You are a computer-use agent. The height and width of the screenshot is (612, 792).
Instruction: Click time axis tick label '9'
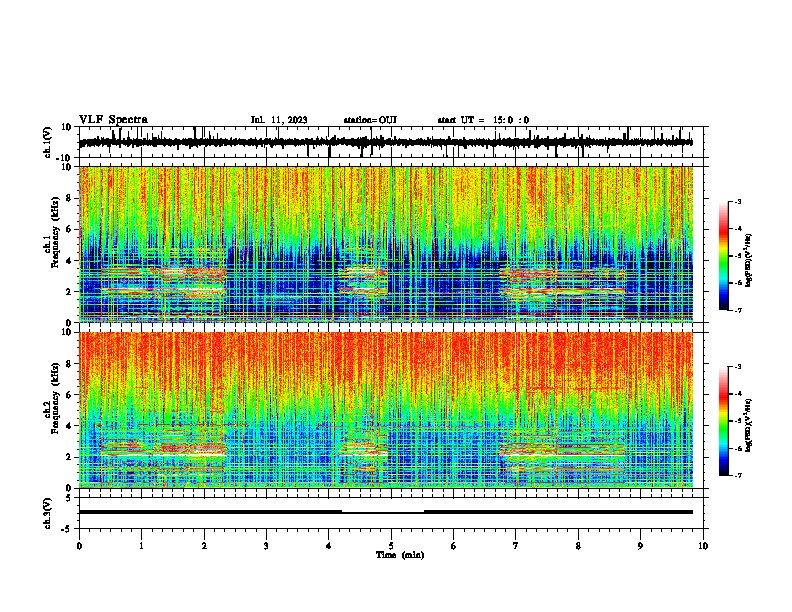pos(640,546)
